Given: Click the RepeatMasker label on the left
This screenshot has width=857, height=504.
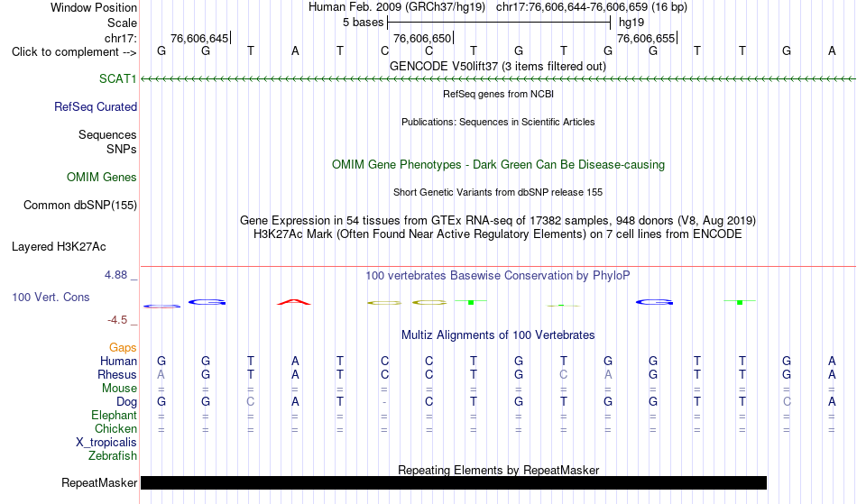Looking at the screenshot, I should (99, 482).
